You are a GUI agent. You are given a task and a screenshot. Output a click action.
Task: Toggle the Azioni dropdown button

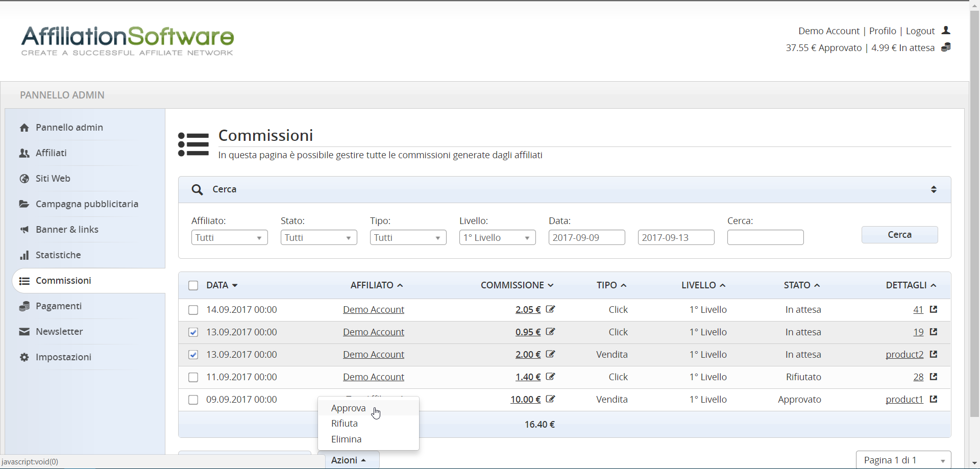coord(349,460)
